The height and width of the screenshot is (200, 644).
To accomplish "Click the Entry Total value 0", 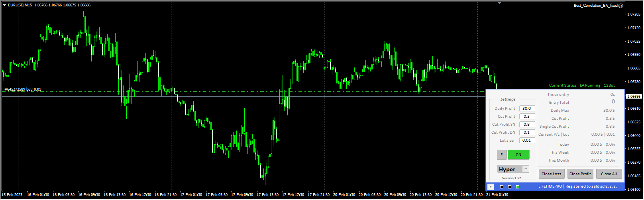I will pyautogui.click(x=613, y=102).
